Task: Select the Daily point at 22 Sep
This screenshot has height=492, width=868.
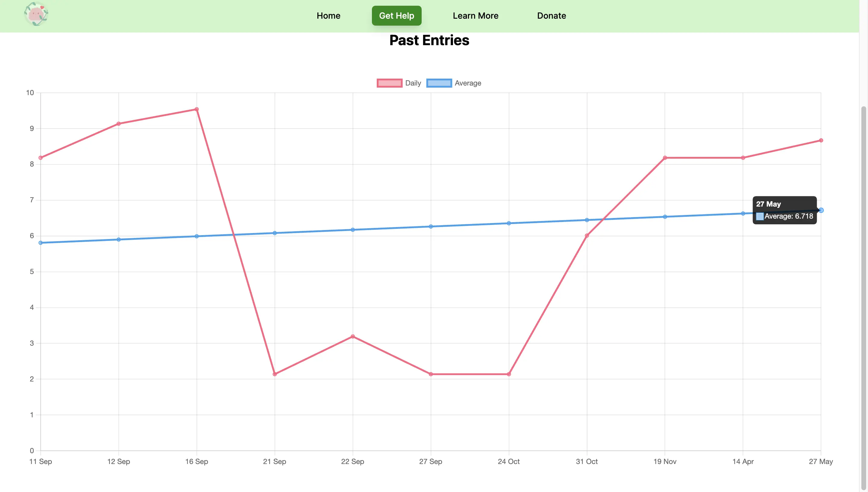Action: point(353,337)
